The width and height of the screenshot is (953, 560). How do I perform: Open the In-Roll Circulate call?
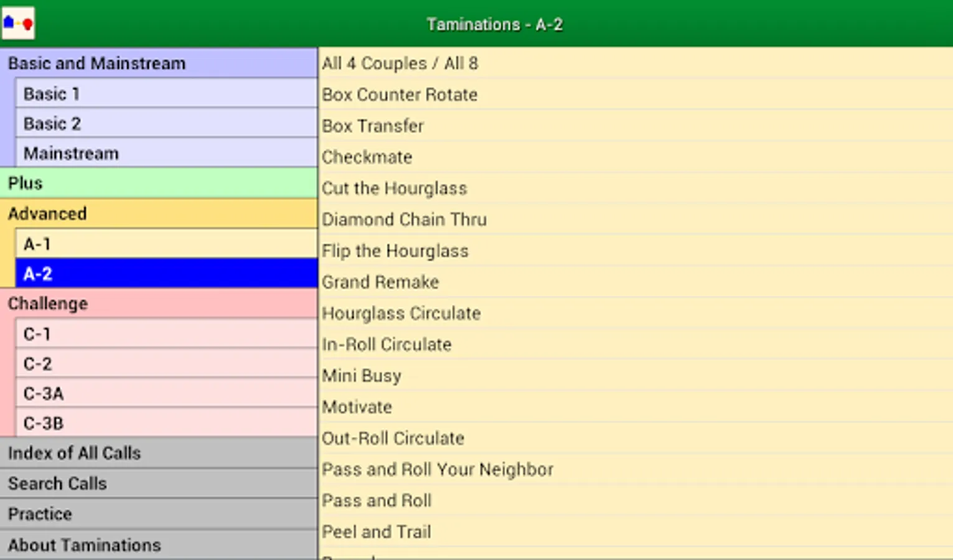[x=636, y=344]
